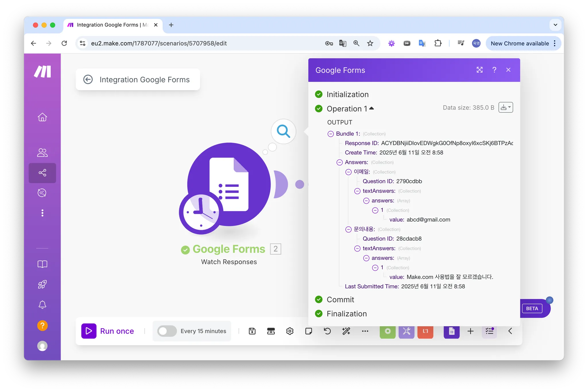Open the clock schedule icon on module

coord(201,213)
